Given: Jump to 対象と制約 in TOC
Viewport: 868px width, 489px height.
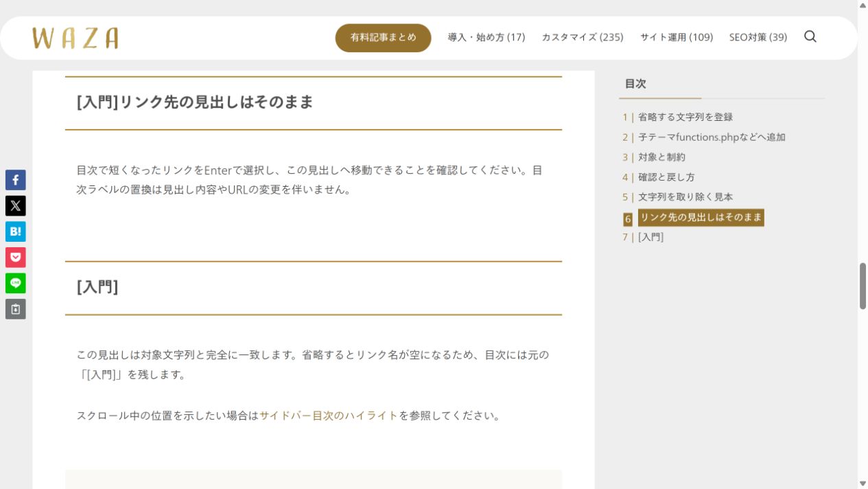Looking at the screenshot, I should click(x=661, y=157).
